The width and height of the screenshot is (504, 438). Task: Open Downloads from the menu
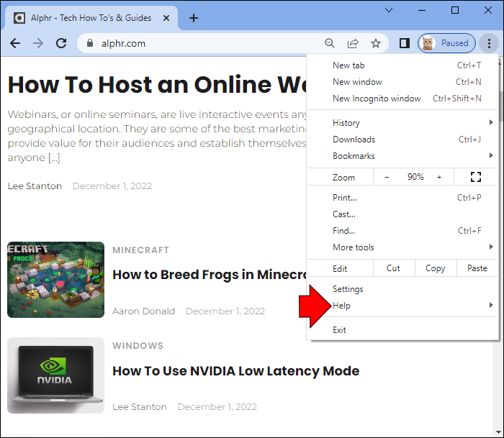(x=402, y=140)
